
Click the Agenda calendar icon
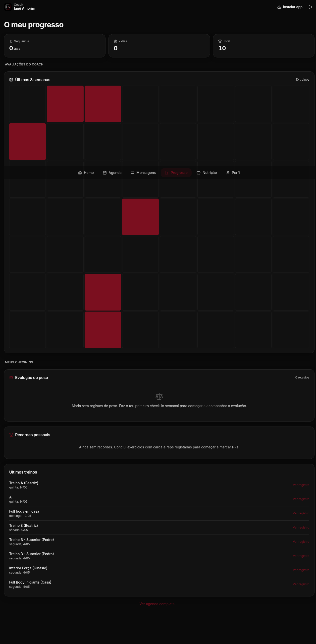pos(105,173)
